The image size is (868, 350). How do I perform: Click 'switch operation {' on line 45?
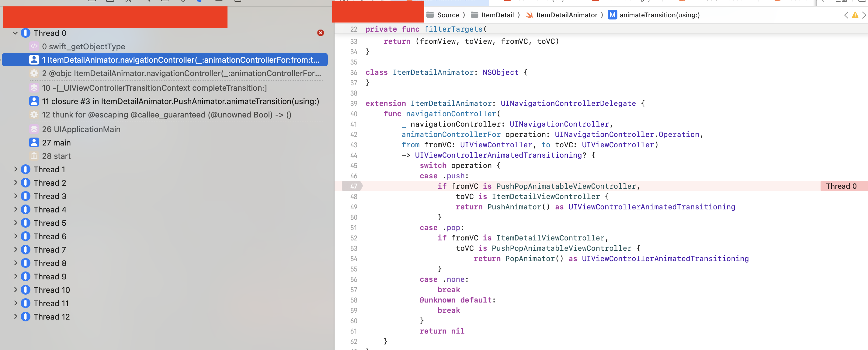click(460, 166)
